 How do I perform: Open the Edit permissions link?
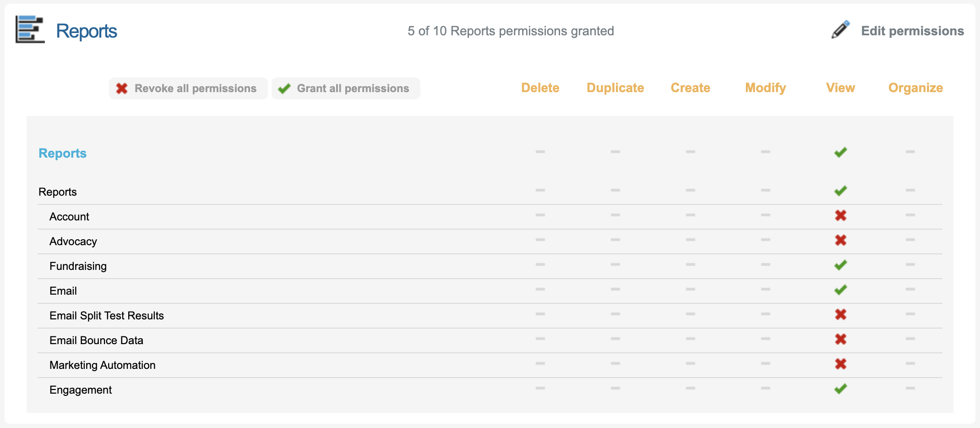(912, 31)
